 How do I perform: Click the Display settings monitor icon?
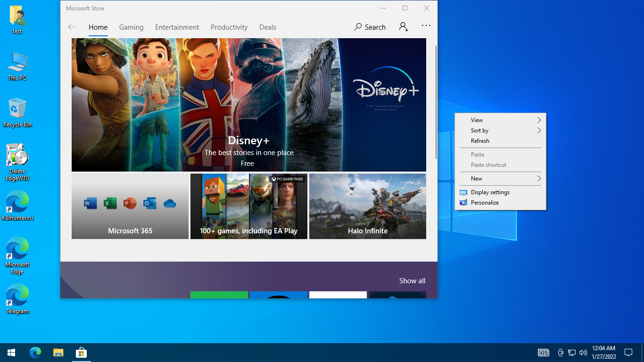click(463, 192)
